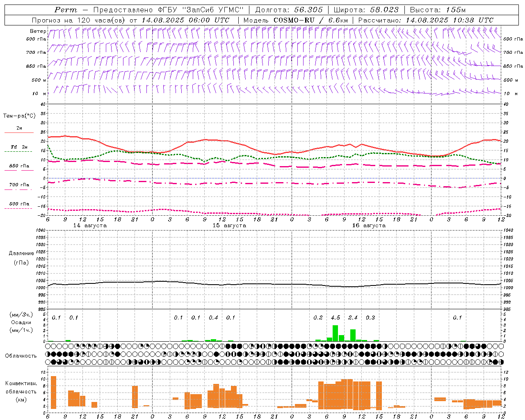Click the red "2м" temperature legend line

click(19, 132)
